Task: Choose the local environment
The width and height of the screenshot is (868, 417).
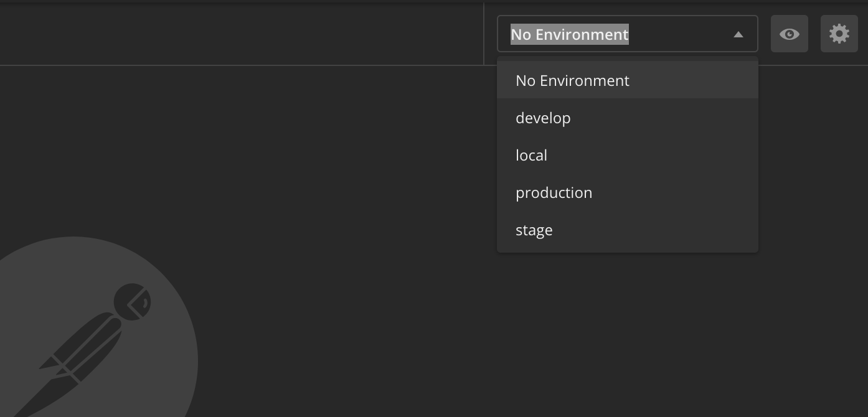Action: coord(628,155)
